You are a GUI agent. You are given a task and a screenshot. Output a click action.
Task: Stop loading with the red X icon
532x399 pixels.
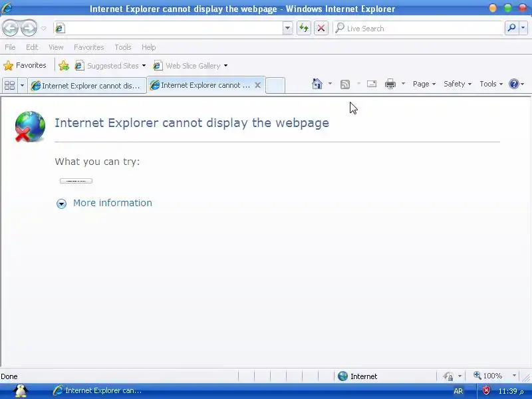(321, 28)
